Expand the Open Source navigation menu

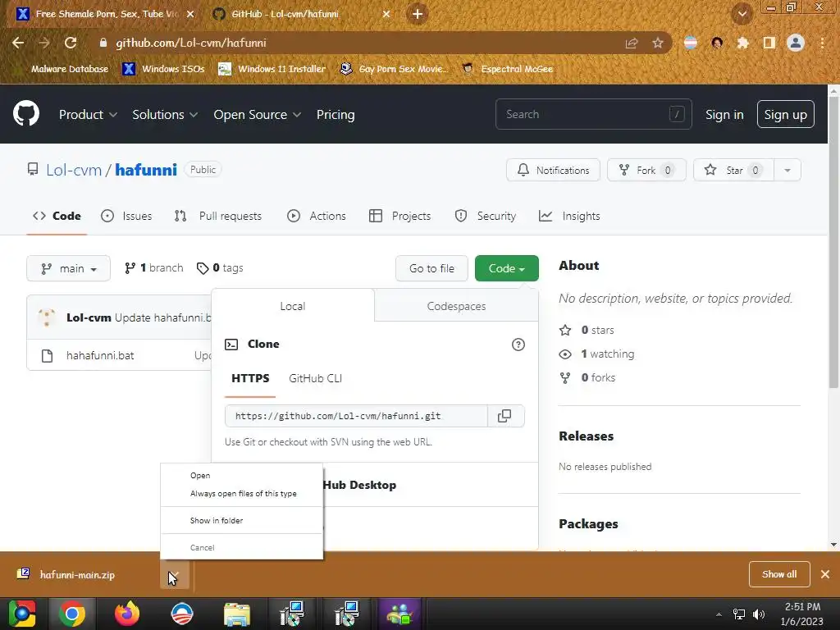click(257, 115)
